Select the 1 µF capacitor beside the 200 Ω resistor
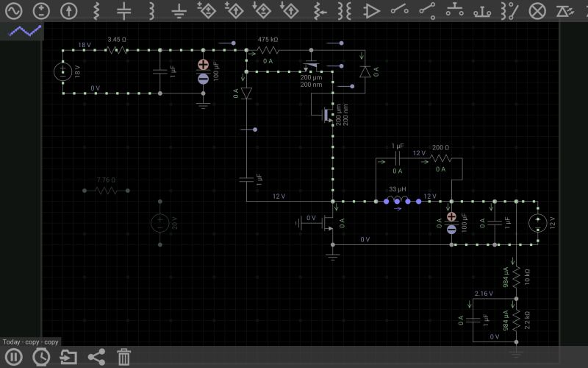The width and height of the screenshot is (588, 368). point(398,158)
